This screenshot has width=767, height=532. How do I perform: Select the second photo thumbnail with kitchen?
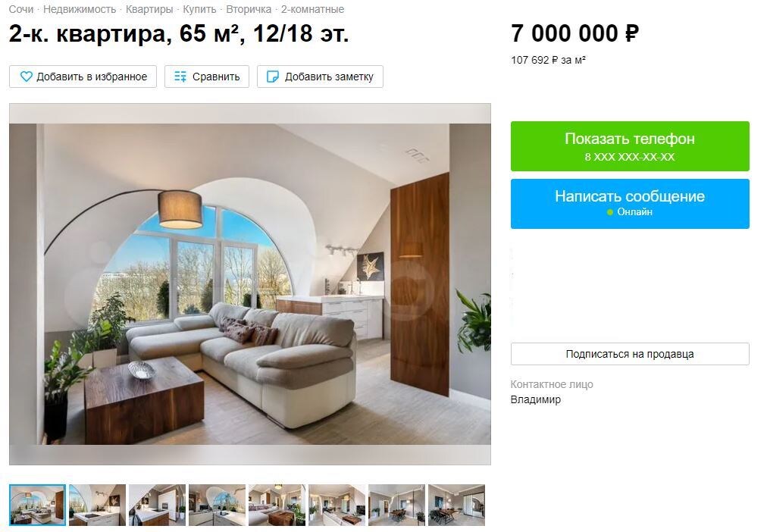pos(97,505)
